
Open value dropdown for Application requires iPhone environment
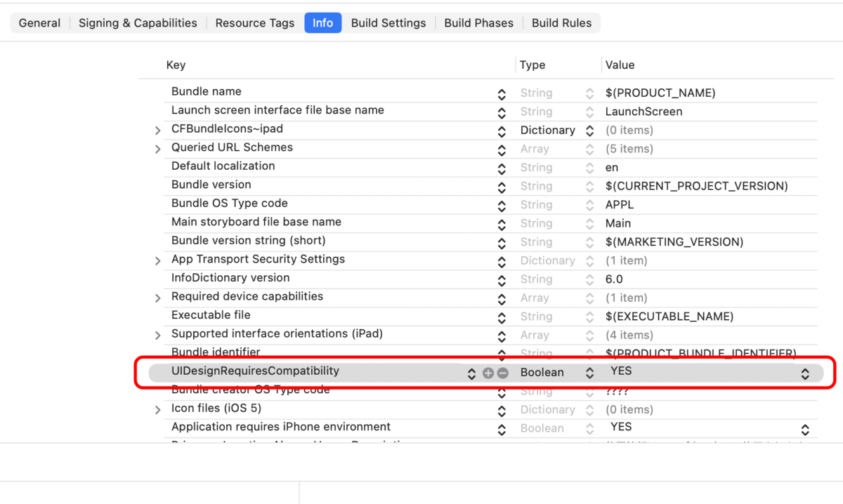point(805,429)
